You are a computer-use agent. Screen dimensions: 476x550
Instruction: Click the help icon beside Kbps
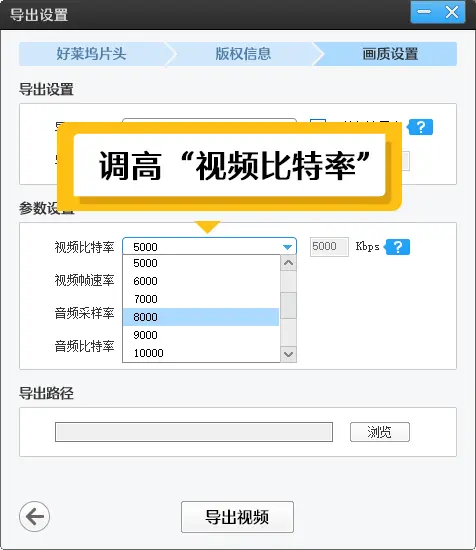397,247
